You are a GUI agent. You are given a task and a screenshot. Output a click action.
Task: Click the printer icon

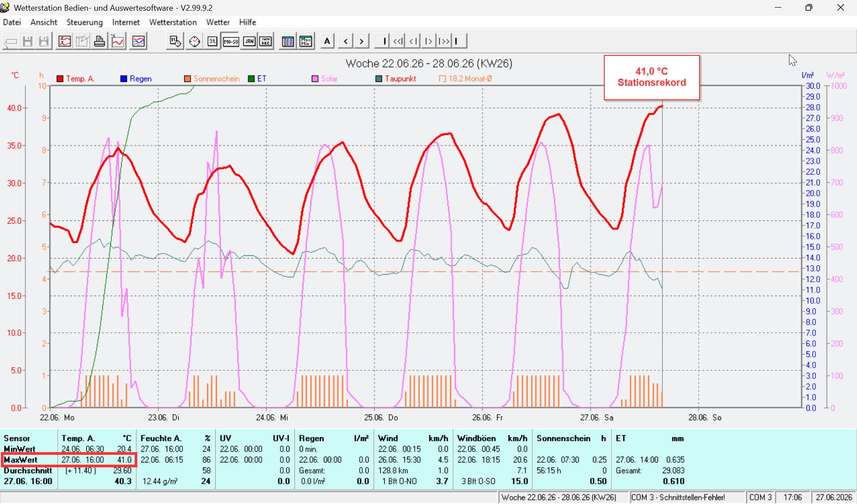point(99,42)
